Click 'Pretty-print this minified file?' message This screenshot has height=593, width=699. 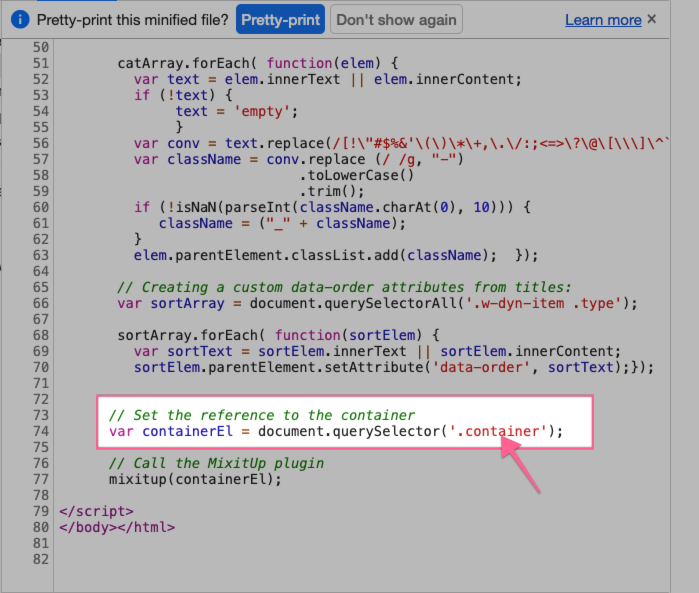pyautogui.click(x=132, y=20)
